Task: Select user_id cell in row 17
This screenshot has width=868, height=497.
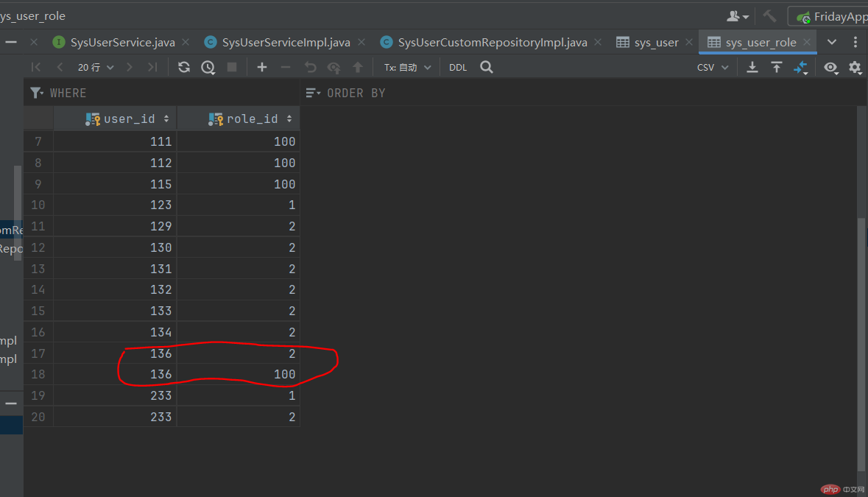Action: point(115,353)
